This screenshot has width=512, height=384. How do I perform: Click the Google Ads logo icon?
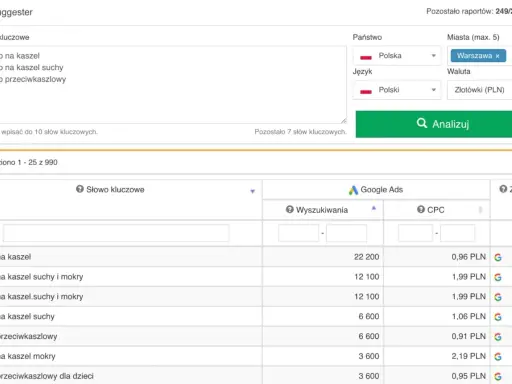[353, 190]
